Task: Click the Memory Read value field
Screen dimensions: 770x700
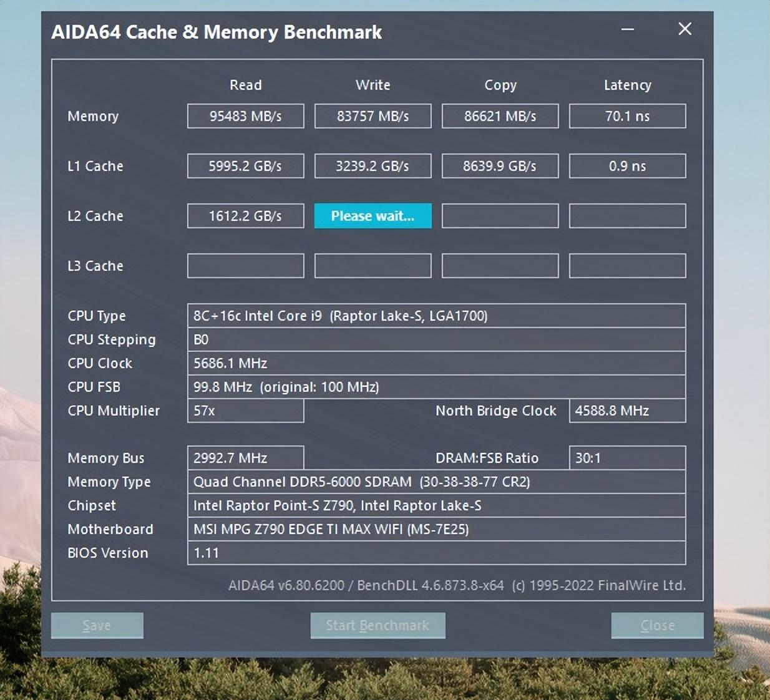Action: click(x=245, y=116)
